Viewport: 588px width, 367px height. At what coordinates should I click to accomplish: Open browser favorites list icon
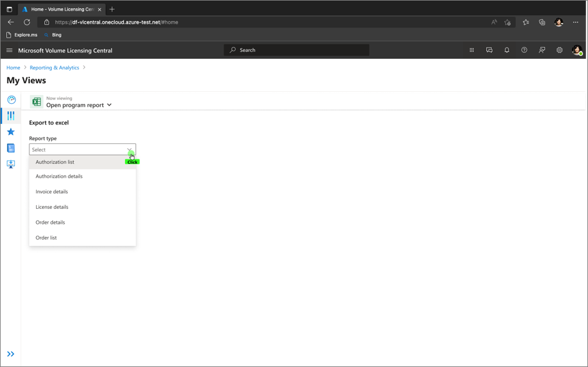[x=526, y=22]
